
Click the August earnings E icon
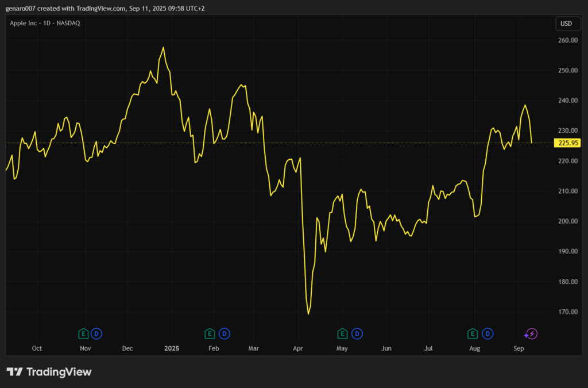[473, 333]
